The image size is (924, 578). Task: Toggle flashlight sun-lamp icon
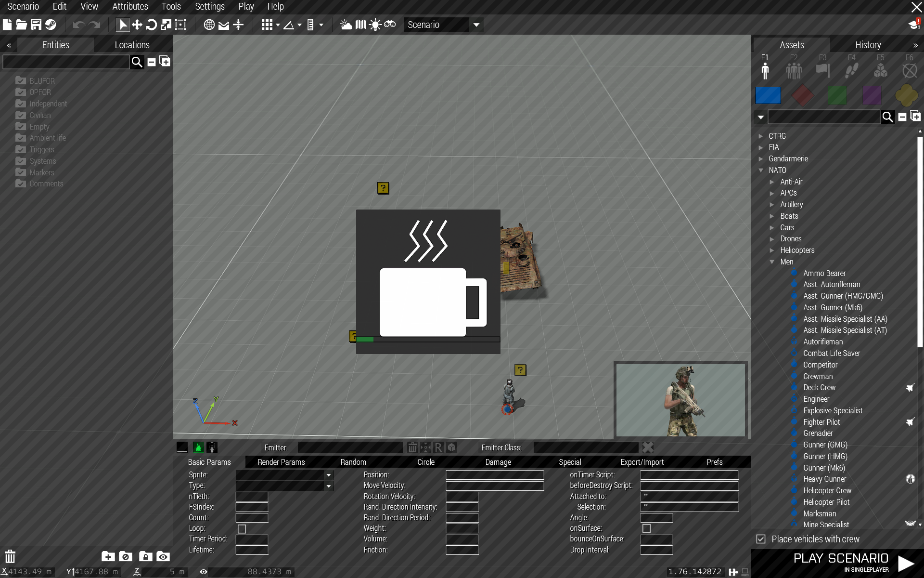[375, 25]
